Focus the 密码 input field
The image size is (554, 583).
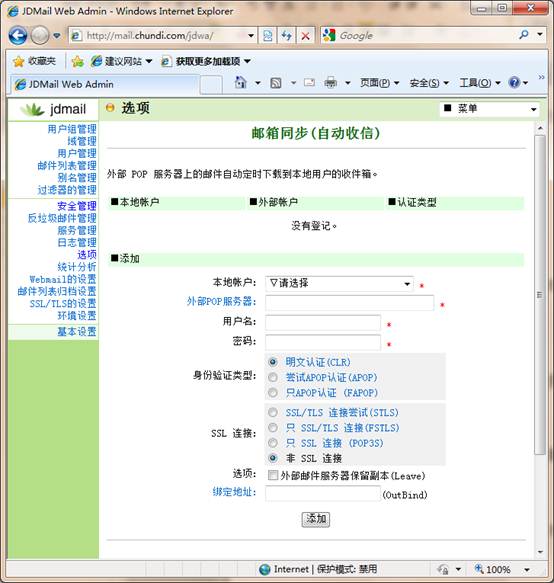point(323,342)
